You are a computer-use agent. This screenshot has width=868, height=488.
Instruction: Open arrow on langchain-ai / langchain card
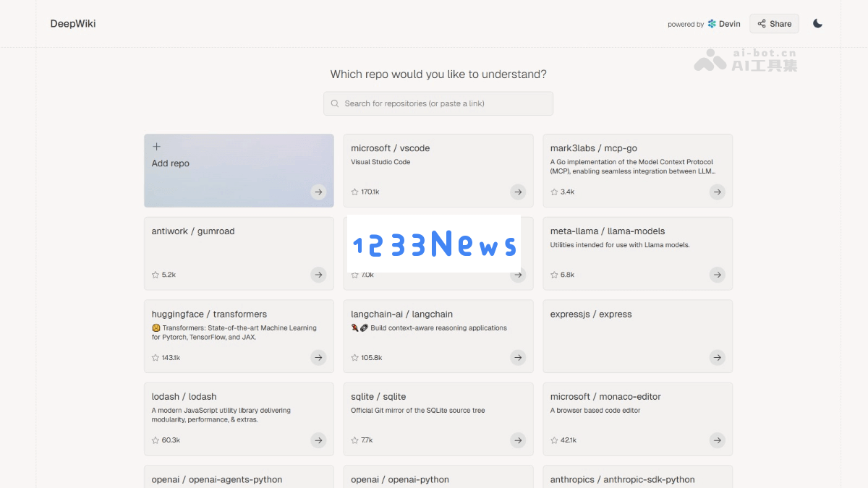pyautogui.click(x=518, y=357)
